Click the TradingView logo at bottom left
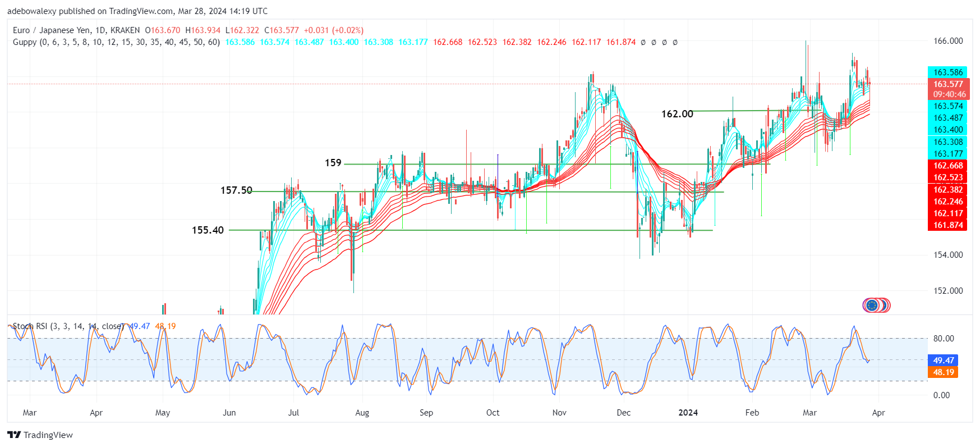Screen dimensions: 980x447 click(40, 435)
